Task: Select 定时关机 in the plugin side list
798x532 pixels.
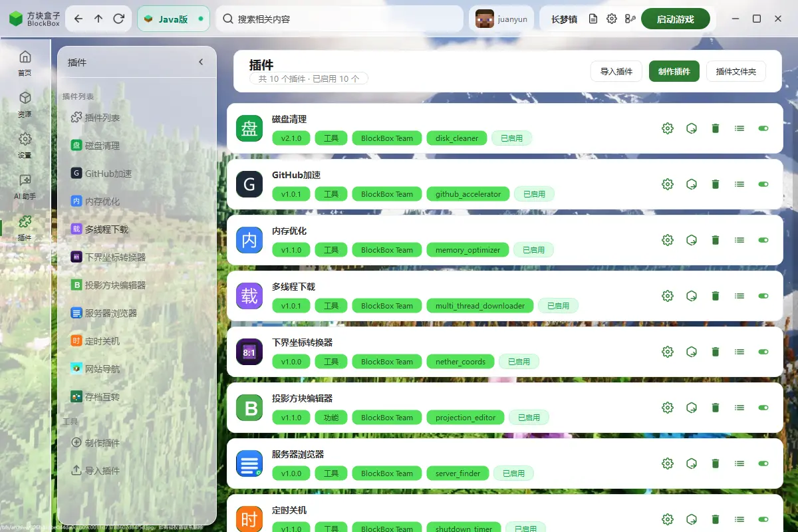Action: click(137, 341)
